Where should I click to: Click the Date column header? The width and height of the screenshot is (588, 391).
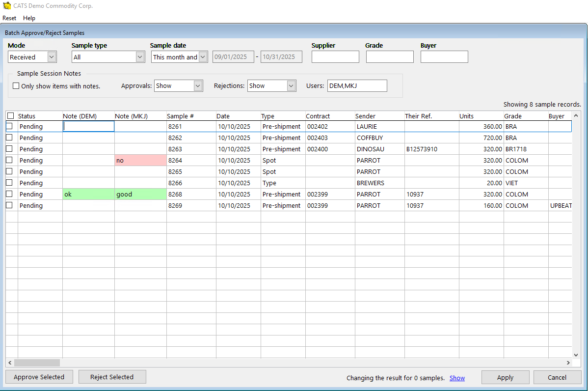coord(238,116)
